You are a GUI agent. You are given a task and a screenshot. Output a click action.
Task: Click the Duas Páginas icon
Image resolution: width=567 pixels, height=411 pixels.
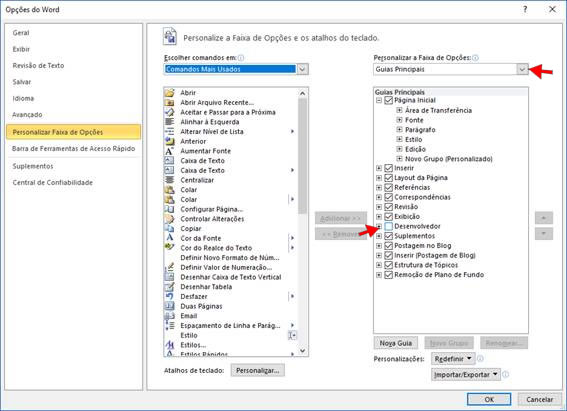pyautogui.click(x=169, y=306)
